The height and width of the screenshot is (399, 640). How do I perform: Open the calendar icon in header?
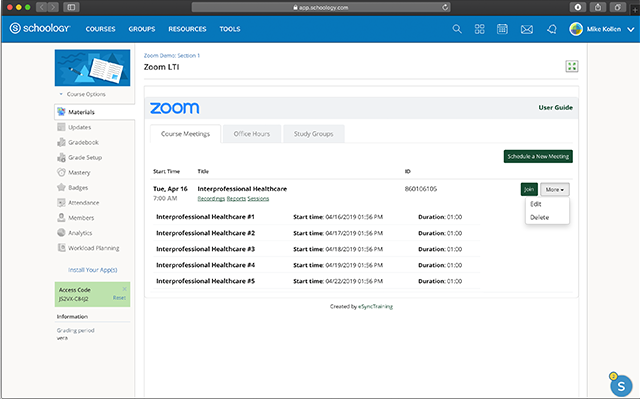click(x=502, y=29)
